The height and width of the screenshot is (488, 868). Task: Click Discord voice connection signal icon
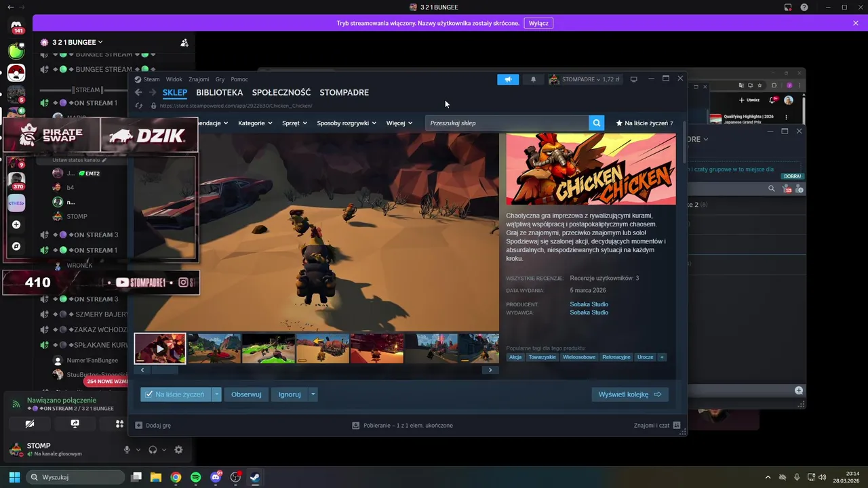(x=16, y=404)
